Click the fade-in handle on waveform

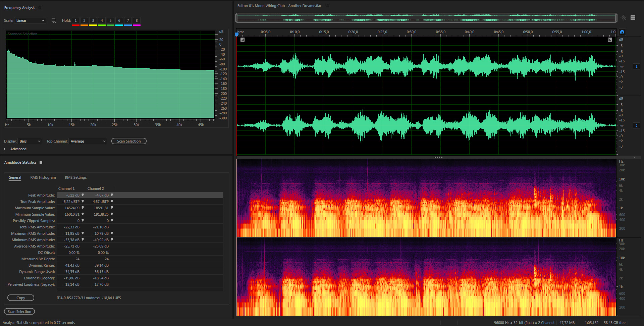pyautogui.click(x=243, y=40)
